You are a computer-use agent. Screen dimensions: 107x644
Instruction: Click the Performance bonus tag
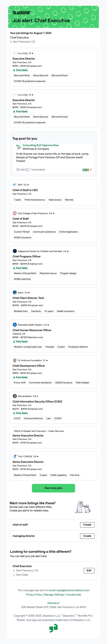pos(35,200)
